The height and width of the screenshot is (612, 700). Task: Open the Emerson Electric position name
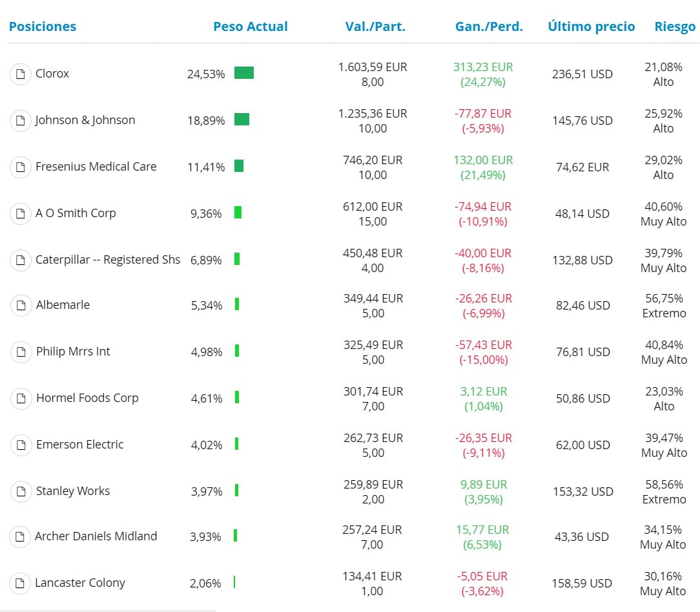(x=80, y=444)
